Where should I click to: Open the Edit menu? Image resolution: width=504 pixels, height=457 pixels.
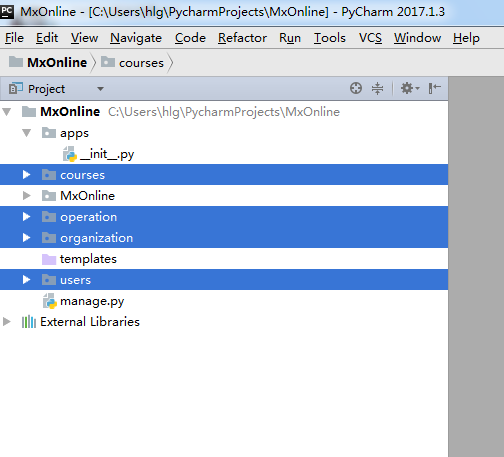pyautogui.click(x=47, y=38)
